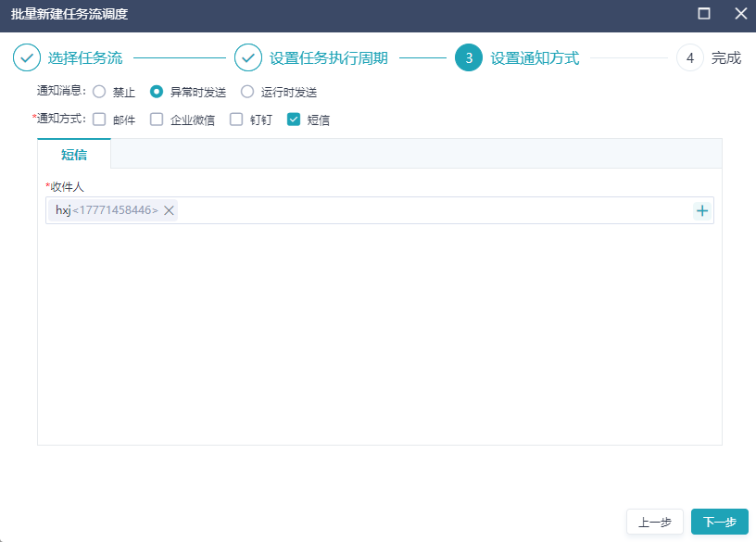The height and width of the screenshot is (542, 756).
Task: Check the 钉钉 notification option
Action: 235,119
